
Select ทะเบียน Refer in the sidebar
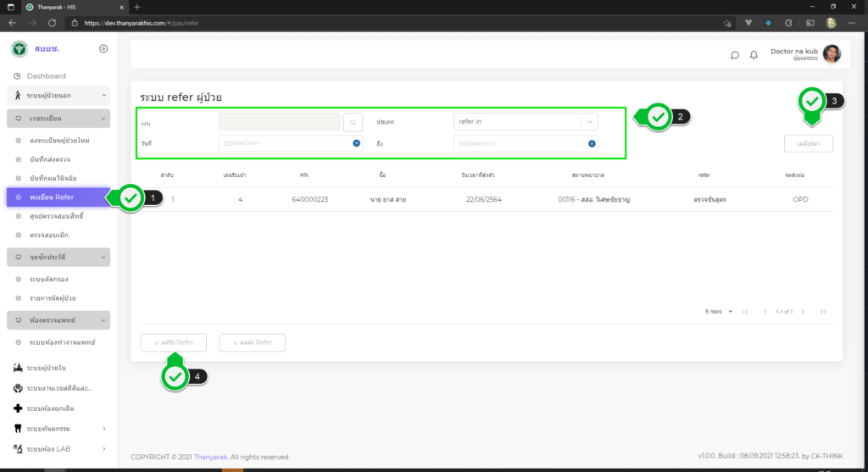click(53, 197)
